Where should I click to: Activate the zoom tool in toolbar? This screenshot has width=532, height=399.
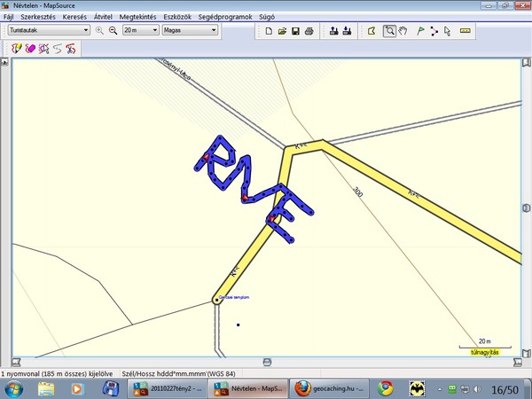[x=389, y=31]
